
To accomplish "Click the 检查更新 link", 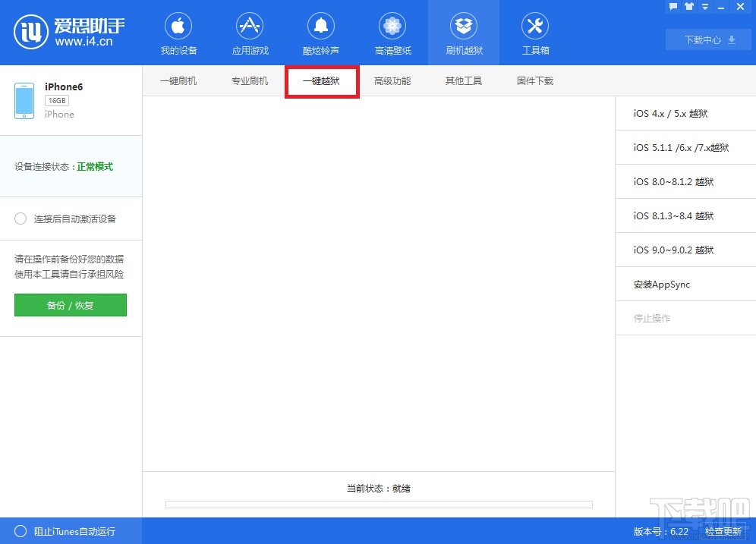I will [x=723, y=531].
